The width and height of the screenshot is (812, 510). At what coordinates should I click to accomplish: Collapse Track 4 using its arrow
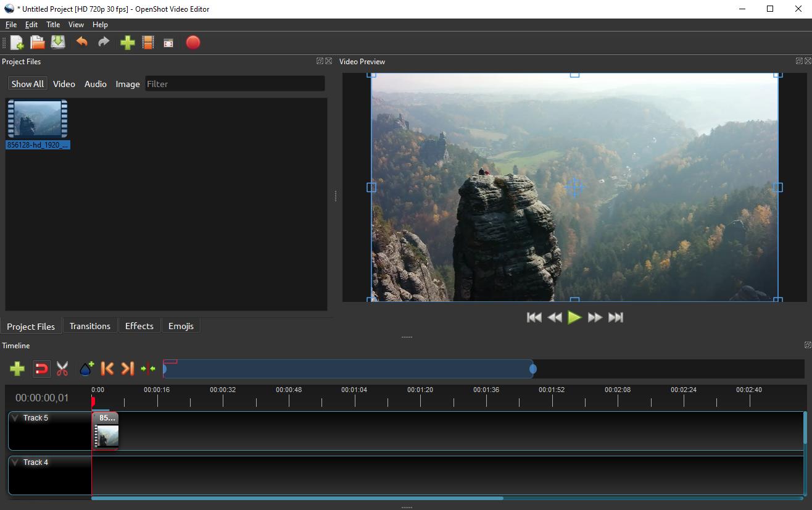pyautogui.click(x=15, y=462)
